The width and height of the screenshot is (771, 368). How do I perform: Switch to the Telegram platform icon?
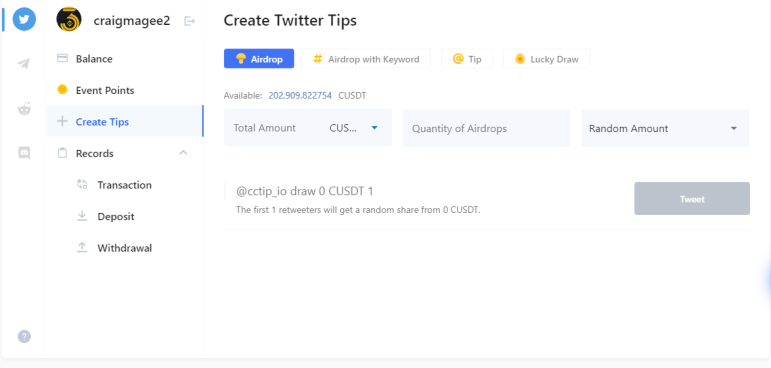(24, 63)
